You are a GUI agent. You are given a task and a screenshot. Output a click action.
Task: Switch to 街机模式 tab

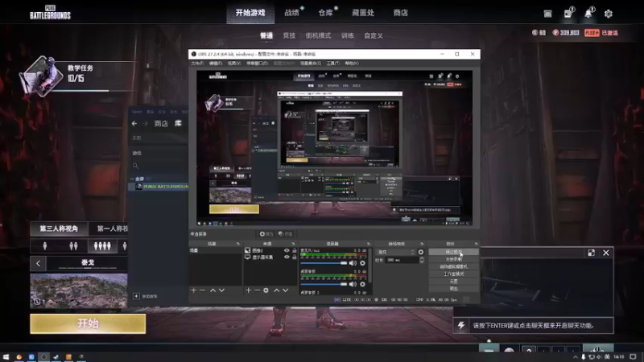click(x=318, y=35)
